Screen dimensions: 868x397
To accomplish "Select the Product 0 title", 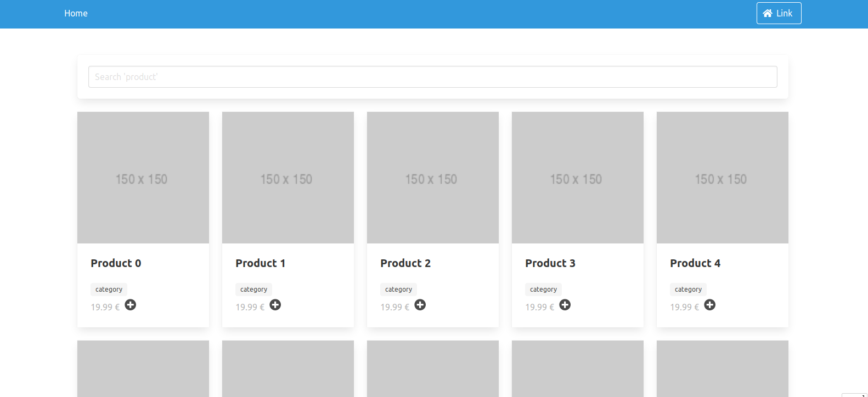I will (x=116, y=263).
